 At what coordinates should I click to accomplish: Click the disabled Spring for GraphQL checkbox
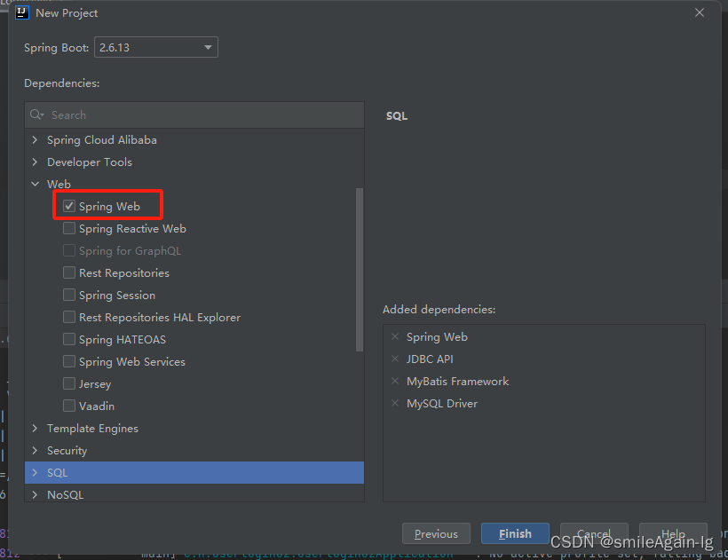[x=69, y=250]
